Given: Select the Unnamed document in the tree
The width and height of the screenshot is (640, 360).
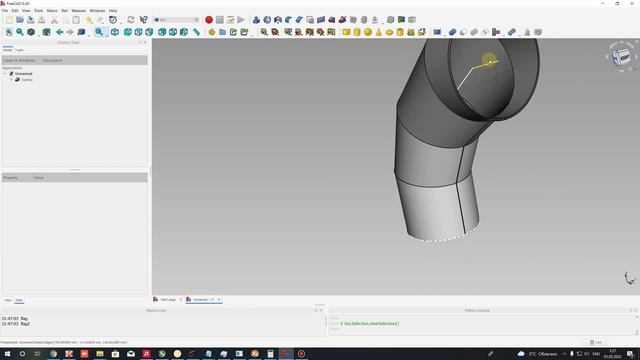Looking at the screenshot, I should [24, 73].
